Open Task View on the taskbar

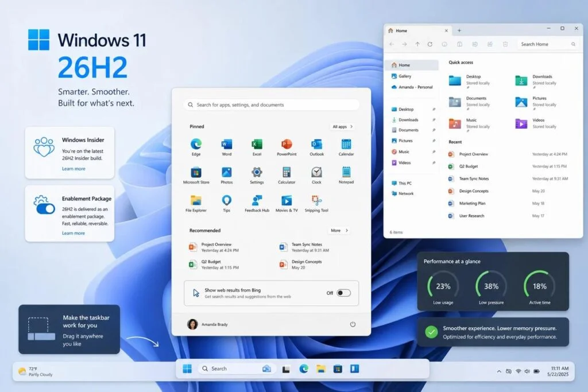tap(286, 369)
